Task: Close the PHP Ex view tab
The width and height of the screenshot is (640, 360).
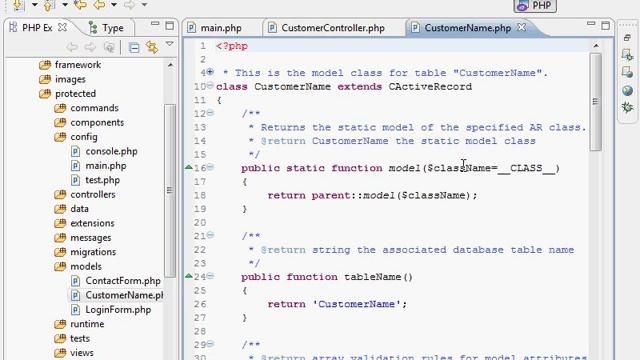Action: pyautogui.click(x=62, y=27)
